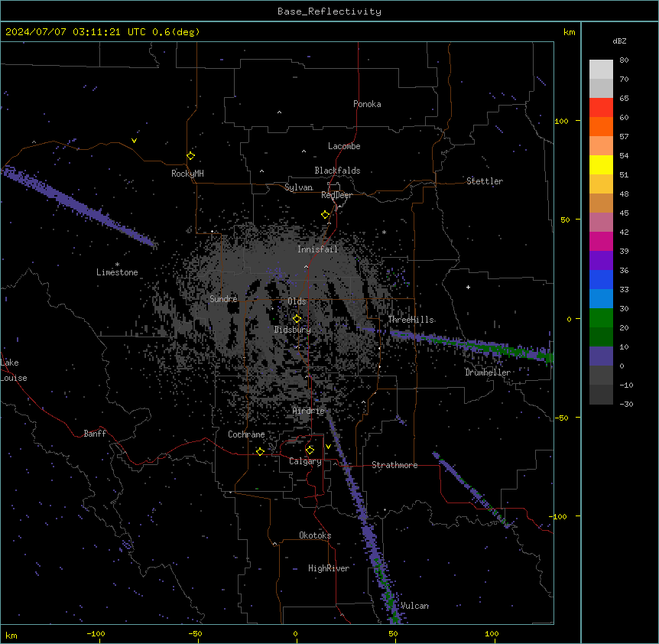
Task: Click the Sundre town label
Action: tap(223, 299)
